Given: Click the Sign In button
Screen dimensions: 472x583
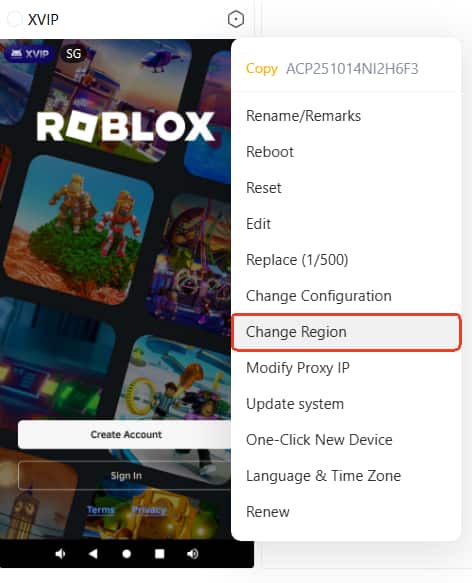Looking at the screenshot, I should (x=125, y=476).
